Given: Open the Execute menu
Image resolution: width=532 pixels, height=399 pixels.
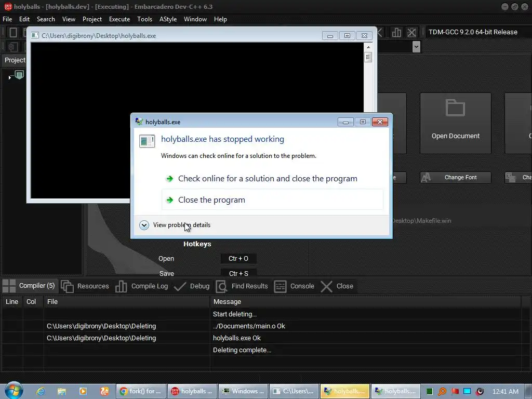Looking at the screenshot, I should (119, 19).
